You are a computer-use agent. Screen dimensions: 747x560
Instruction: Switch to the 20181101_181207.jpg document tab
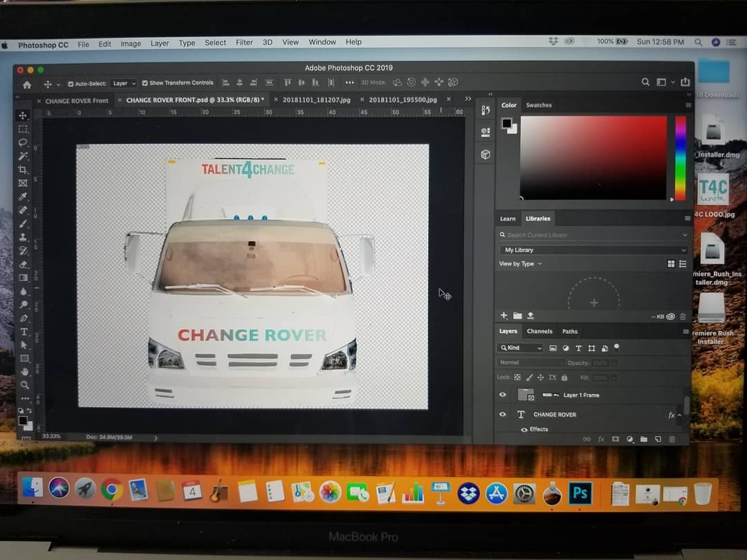tap(316, 100)
